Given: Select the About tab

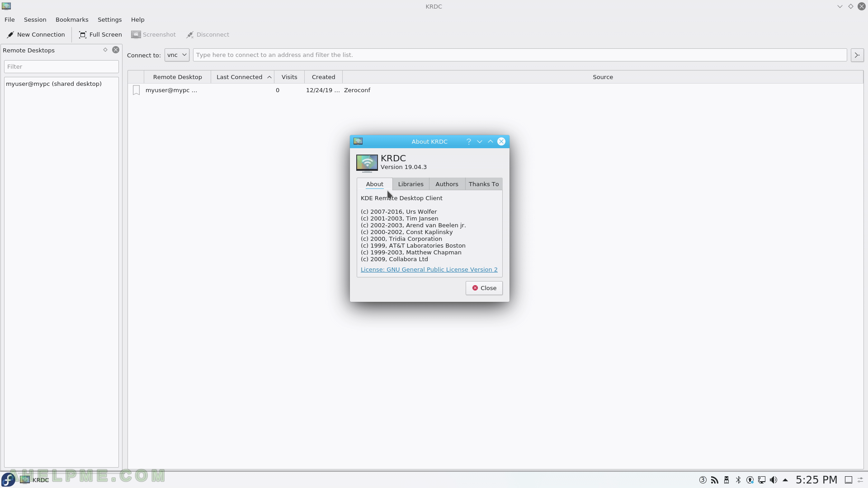Looking at the screenshot, I should (x=375, y=184).
